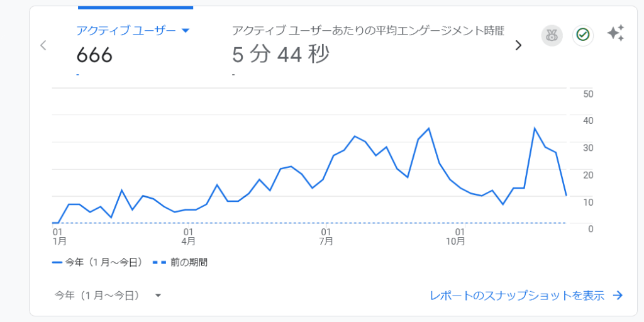644x322 pixels.
Task: Click the 5 分 44 秒 engagement value
Action: tap(280, 55)
